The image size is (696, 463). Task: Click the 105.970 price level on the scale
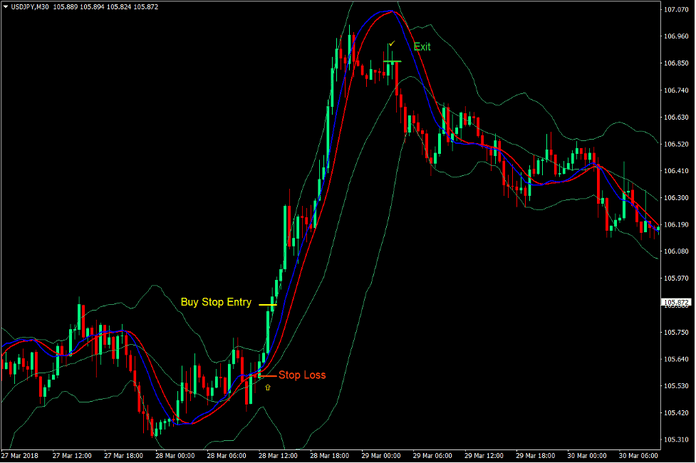tap(676, 278)
